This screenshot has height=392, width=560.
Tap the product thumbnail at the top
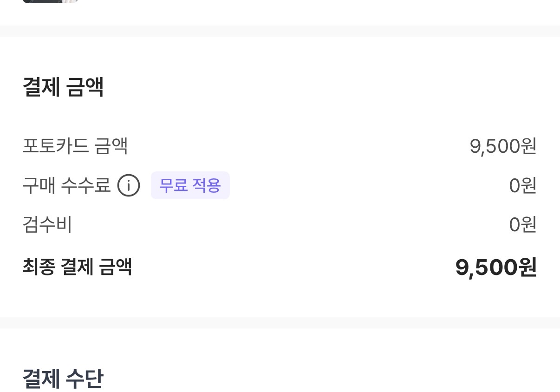[x=50, y=1]
